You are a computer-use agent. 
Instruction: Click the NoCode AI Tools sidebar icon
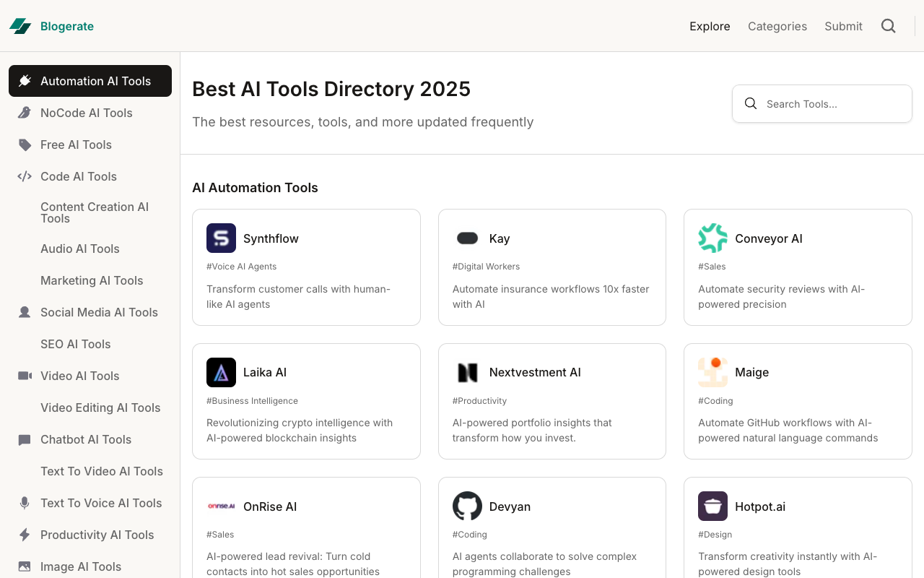point(25,113)
